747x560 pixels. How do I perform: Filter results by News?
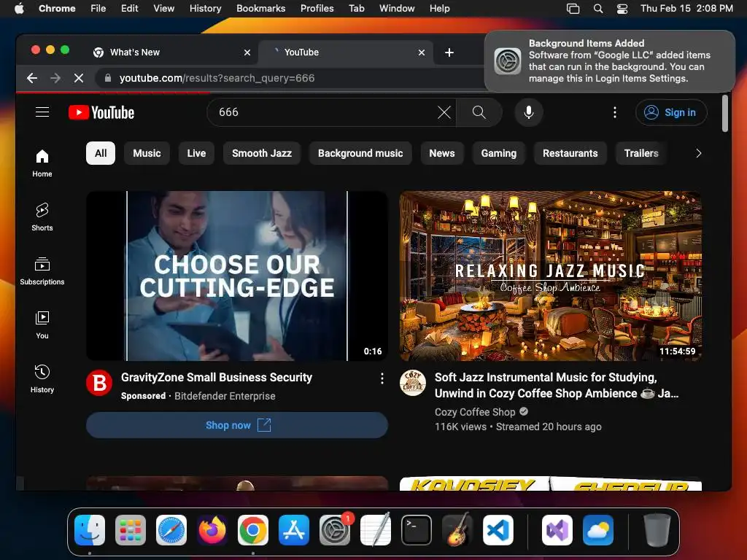click(441, 153)
